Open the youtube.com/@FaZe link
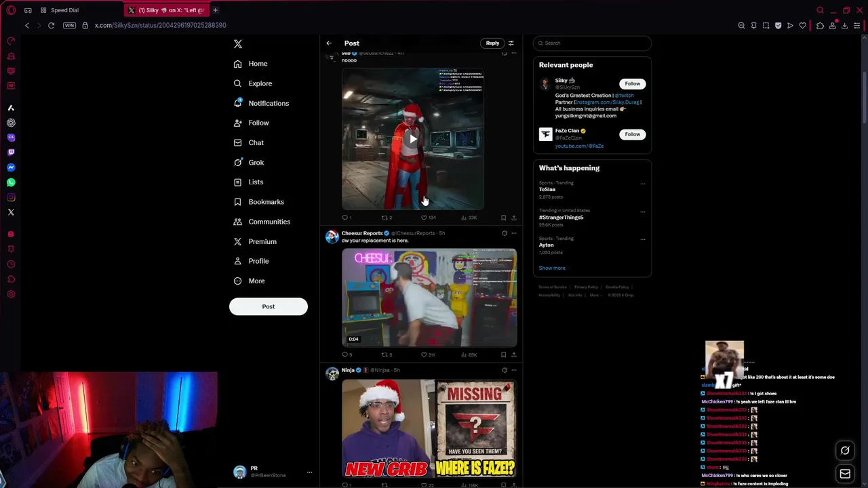Viewport: 868px width, 488px height. (x=579, y=146)
